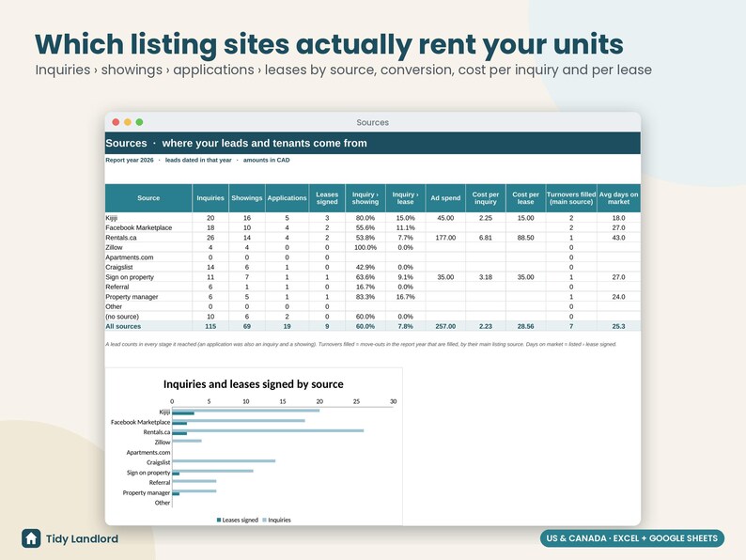The height and width of the screenshot is (560, 746).
Task: Click the chart title text
Action: 253,384
